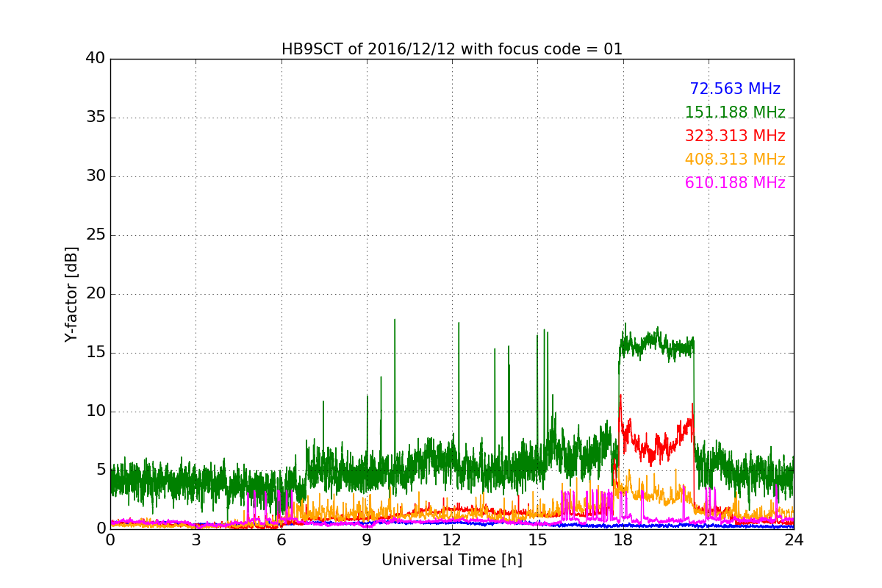The height and width of the screenshot is (588, 882).
Task: Select the orange 408.313 MHz legend label
Action: click(735, 159)
